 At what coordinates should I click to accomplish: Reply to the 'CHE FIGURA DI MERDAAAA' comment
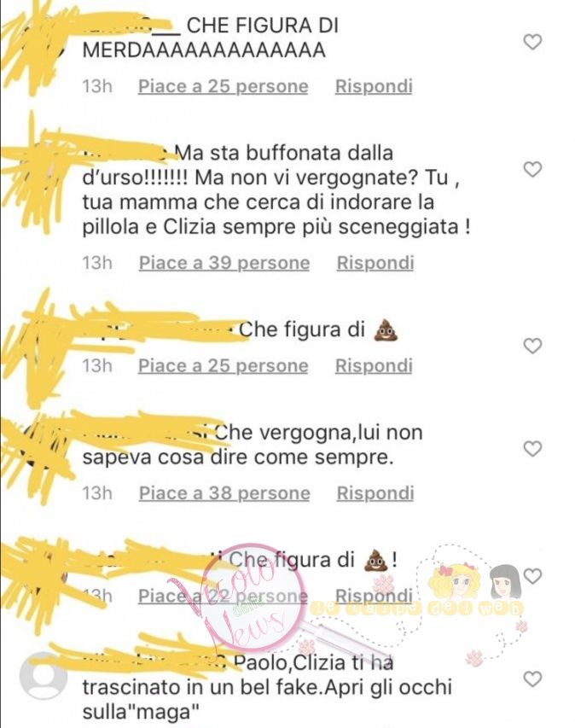click(x=374, y=86)
